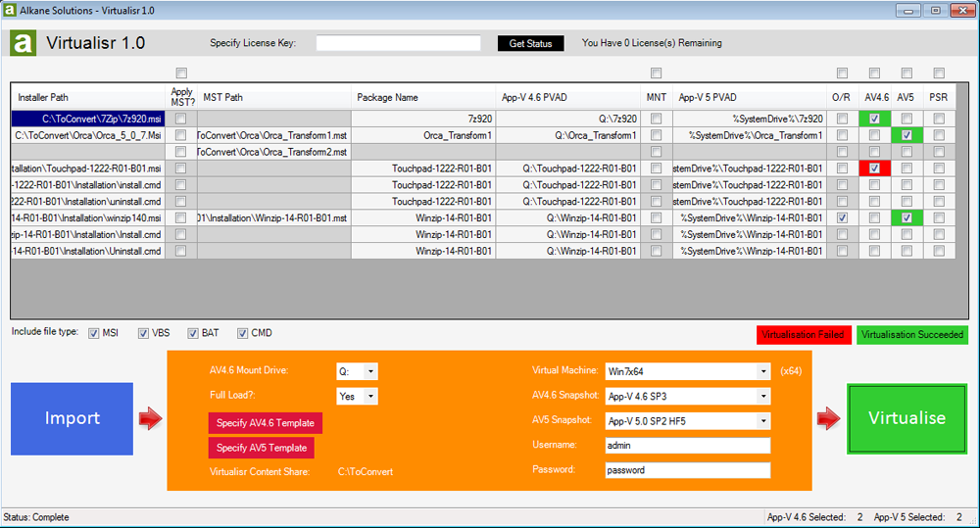
Task: Click the O/R column header
Action: tap(843, 98)
